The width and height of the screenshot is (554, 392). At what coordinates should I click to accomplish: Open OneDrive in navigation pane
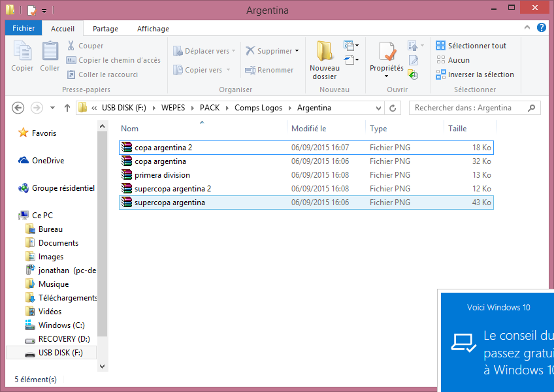point(42,161)
